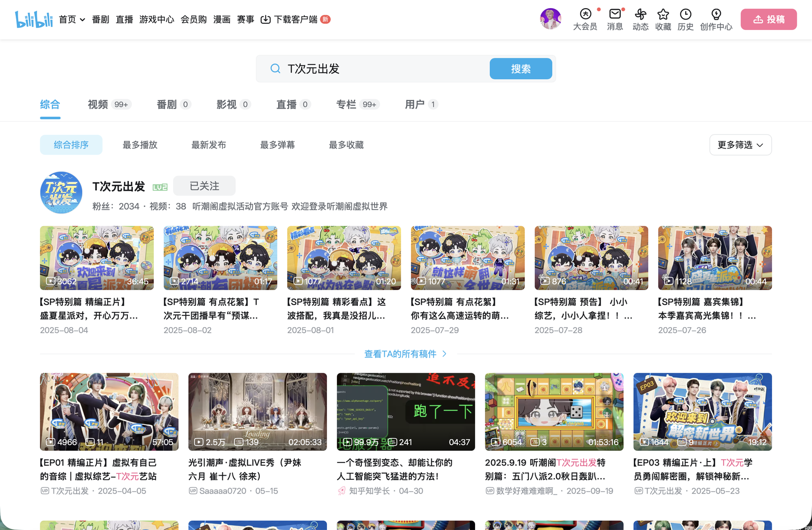The image size is (812, 530).
Task: Click uploader 数学好难难啊_
Action: coord(527,491)
